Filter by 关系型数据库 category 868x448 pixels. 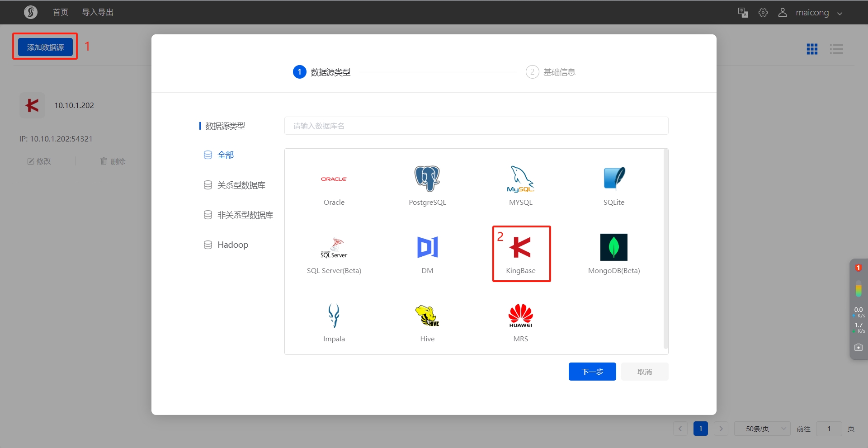[x=234, y=185]
